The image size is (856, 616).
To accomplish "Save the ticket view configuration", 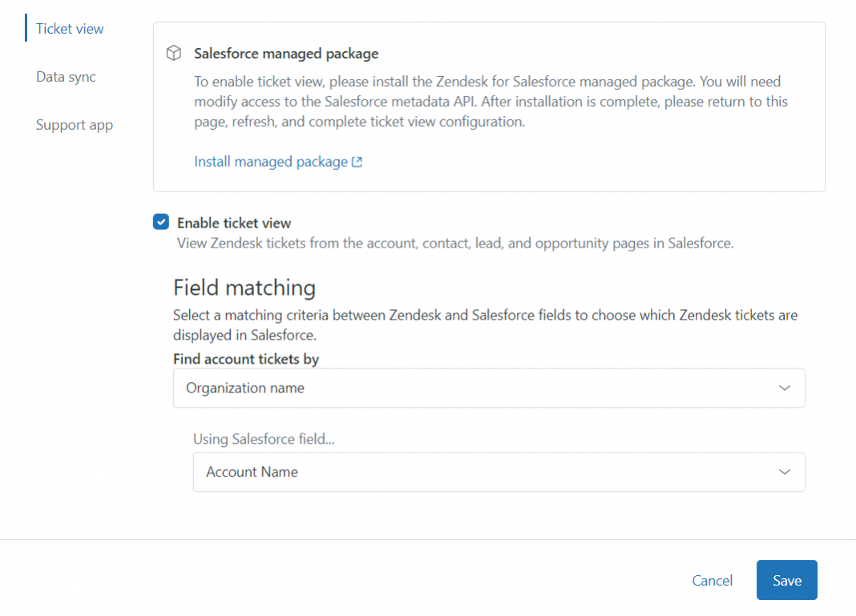I will [786, 580].
